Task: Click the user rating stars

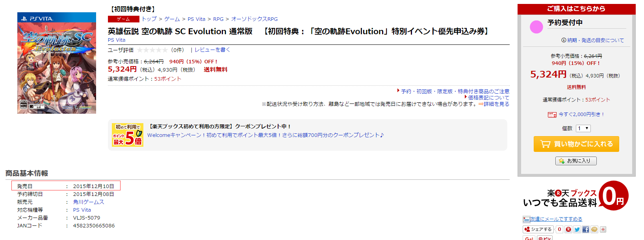Action: click(152, 50)
